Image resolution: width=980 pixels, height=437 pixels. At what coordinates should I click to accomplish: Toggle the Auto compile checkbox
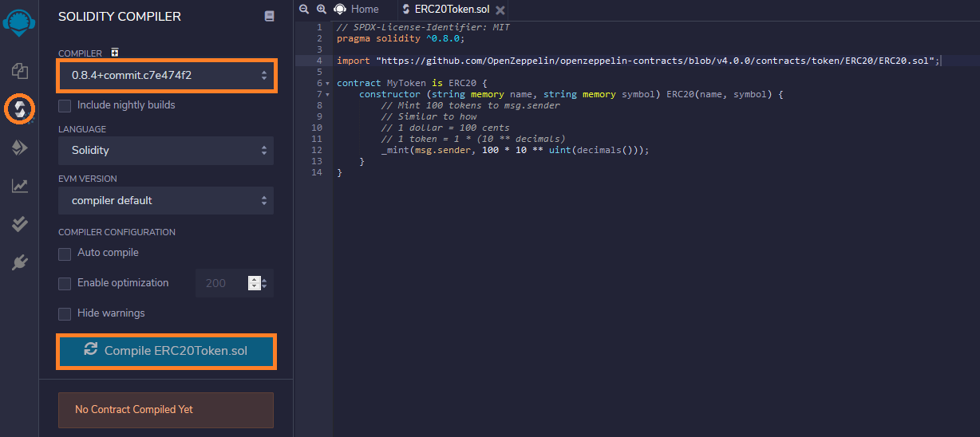click(65, 253)
